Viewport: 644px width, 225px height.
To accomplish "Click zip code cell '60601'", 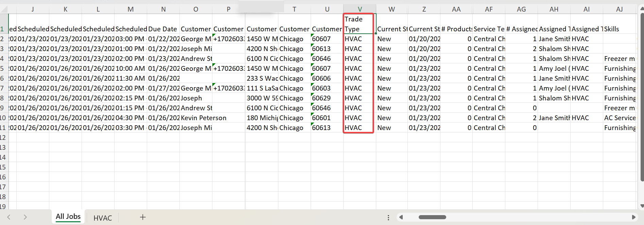I will [327, 118].
